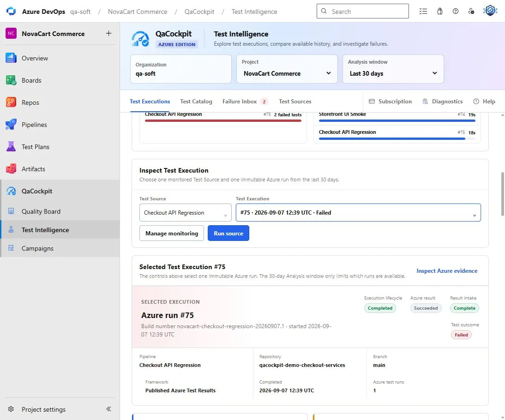Open the marketplace shopping bag icon
505x420 pixels.
[x=439, y=11]
